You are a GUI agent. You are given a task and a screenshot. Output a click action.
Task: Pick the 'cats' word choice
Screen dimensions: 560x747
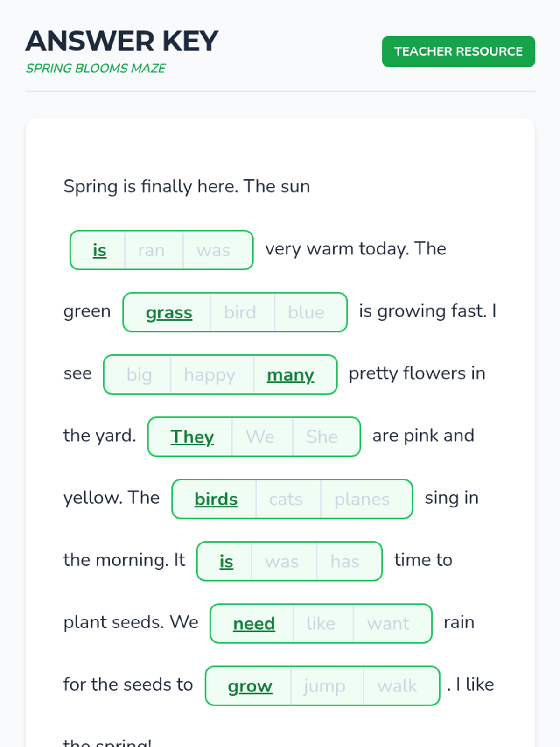point(286,499)
